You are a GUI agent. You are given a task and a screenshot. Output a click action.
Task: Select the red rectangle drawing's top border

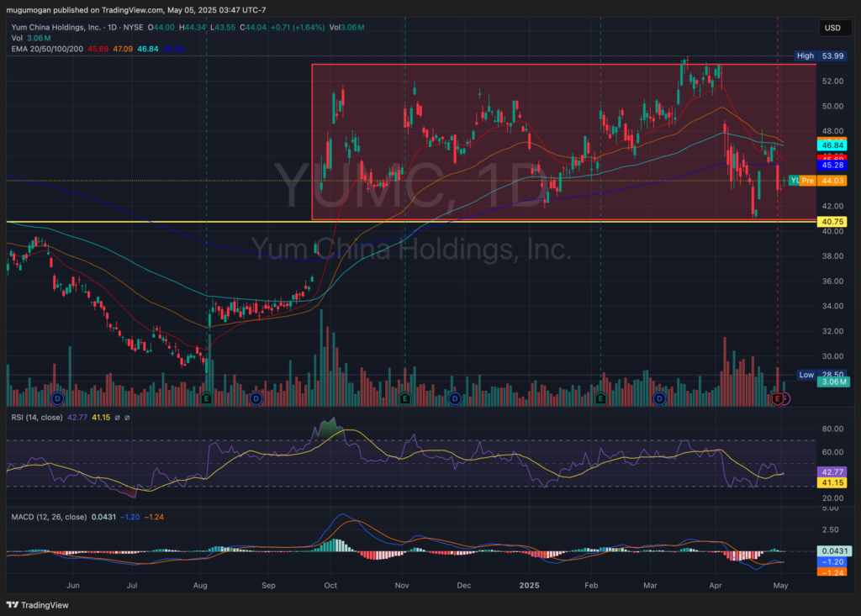click(564, 65)
